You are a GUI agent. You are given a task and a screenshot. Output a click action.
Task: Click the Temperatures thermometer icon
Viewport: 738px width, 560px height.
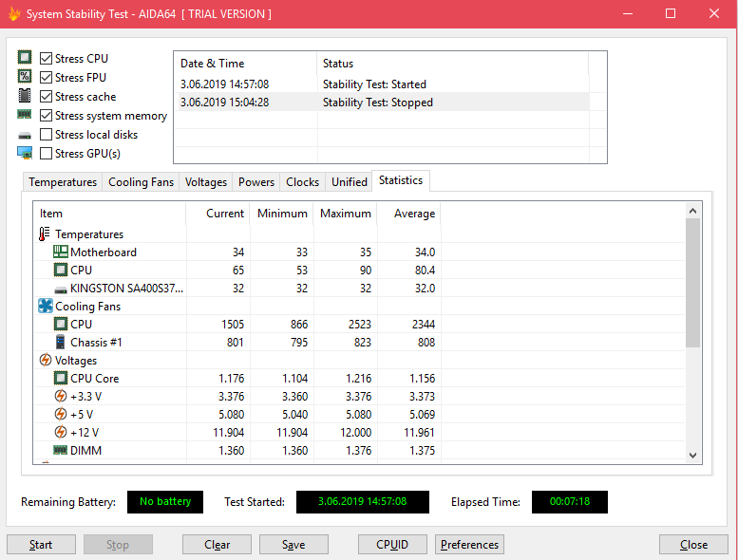point(45,233)
